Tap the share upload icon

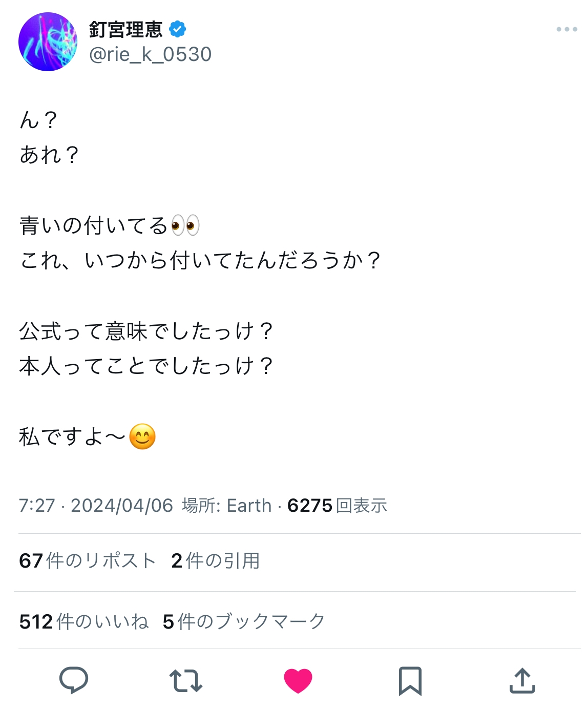tap(522, 680)
